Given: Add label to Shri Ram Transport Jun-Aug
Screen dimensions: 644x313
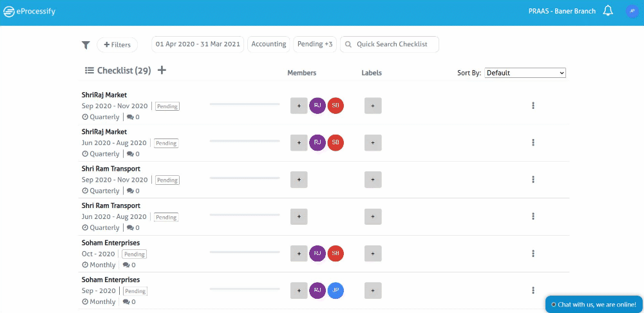Looking at the screenshot, I should (373, 216).
